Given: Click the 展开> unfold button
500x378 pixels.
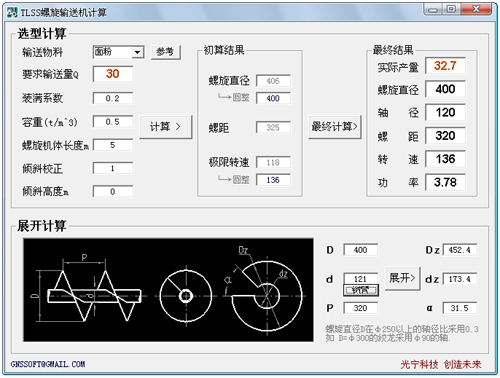Looking at the screenshot, I should tap(402, 278).
